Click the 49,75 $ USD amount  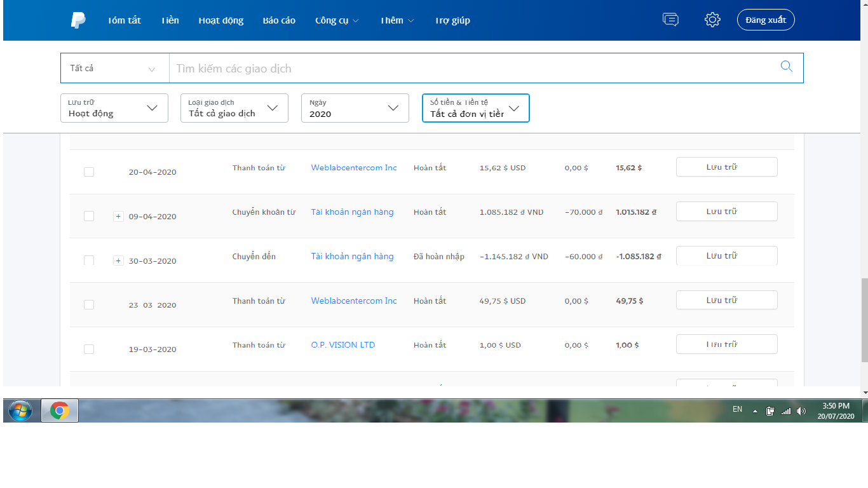pos(503,301)
